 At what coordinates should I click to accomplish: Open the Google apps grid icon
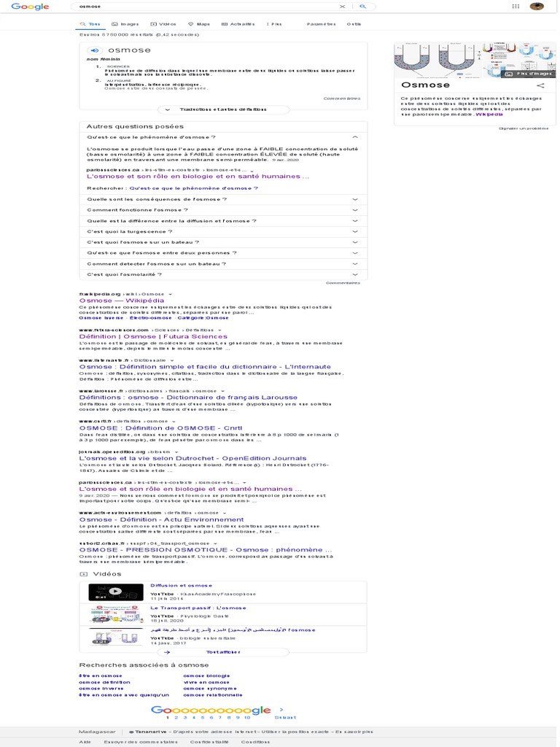[x=516, y=6]
